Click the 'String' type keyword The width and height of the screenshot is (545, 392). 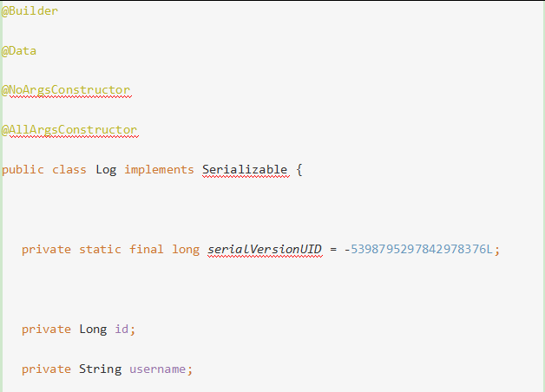coord(100,369)
